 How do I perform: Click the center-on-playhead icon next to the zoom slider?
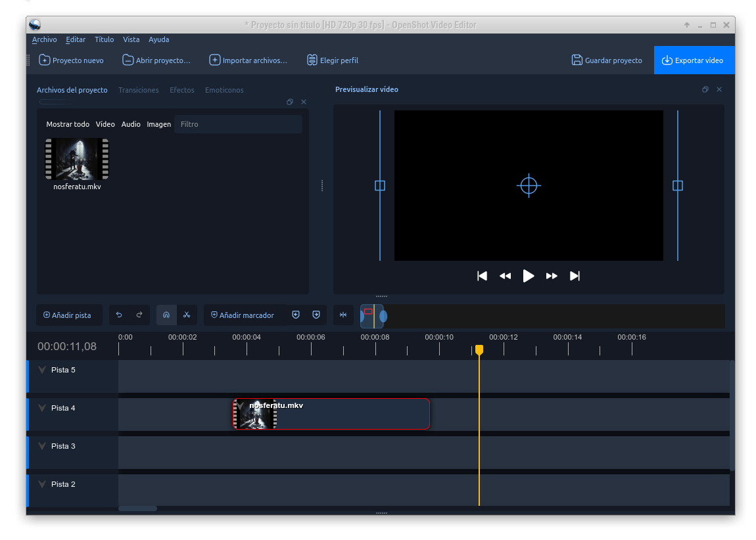tap(343, 315)
